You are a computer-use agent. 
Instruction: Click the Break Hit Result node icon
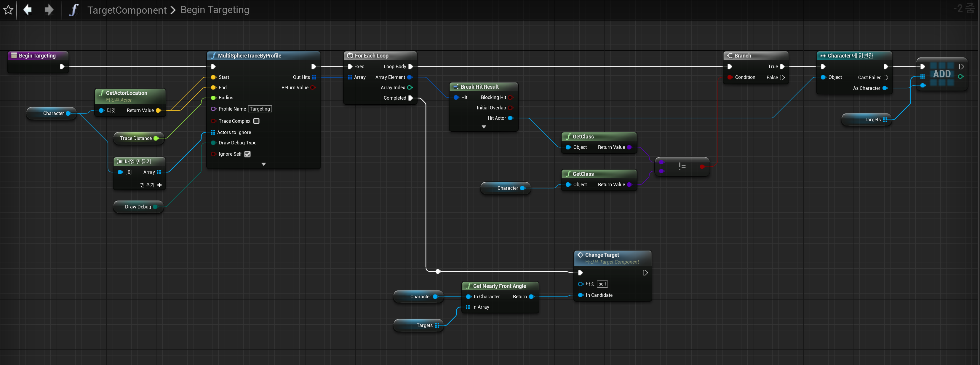point(456,87)
